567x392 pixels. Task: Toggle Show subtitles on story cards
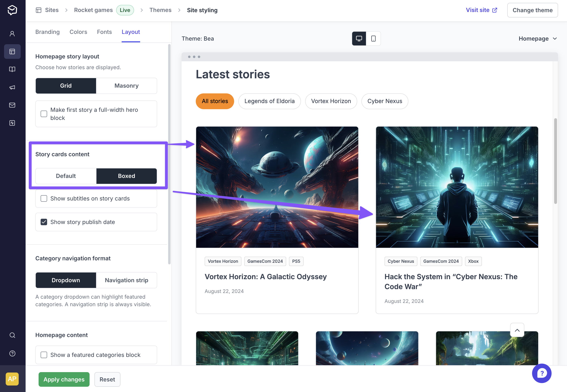(43, 198)
